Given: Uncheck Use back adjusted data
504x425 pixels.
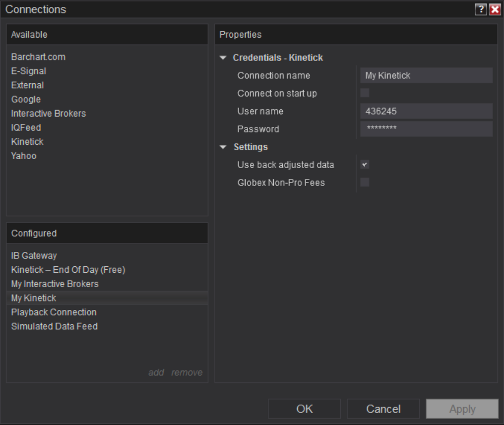Looking at the screenshot, I should [365, 165].
